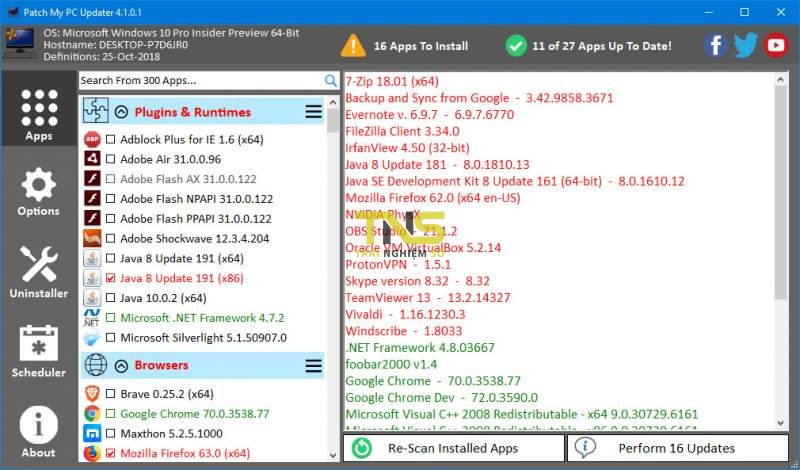Check Microsoft Silverlight 5.1.50907.0 box
Screen dimensions: 800x470
point(110,337)
